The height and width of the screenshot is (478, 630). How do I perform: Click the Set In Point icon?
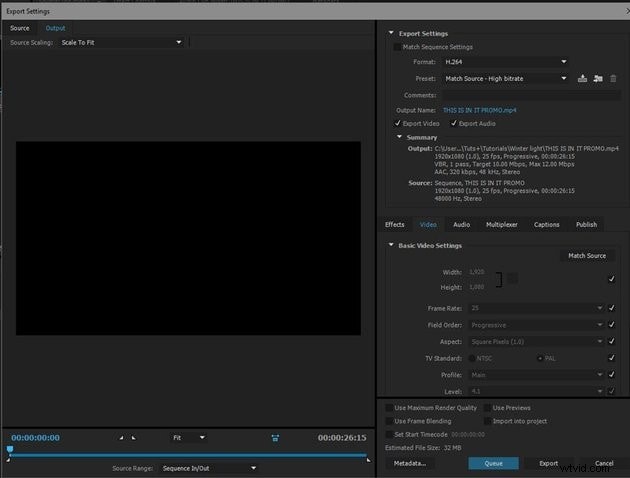[121, 438]
